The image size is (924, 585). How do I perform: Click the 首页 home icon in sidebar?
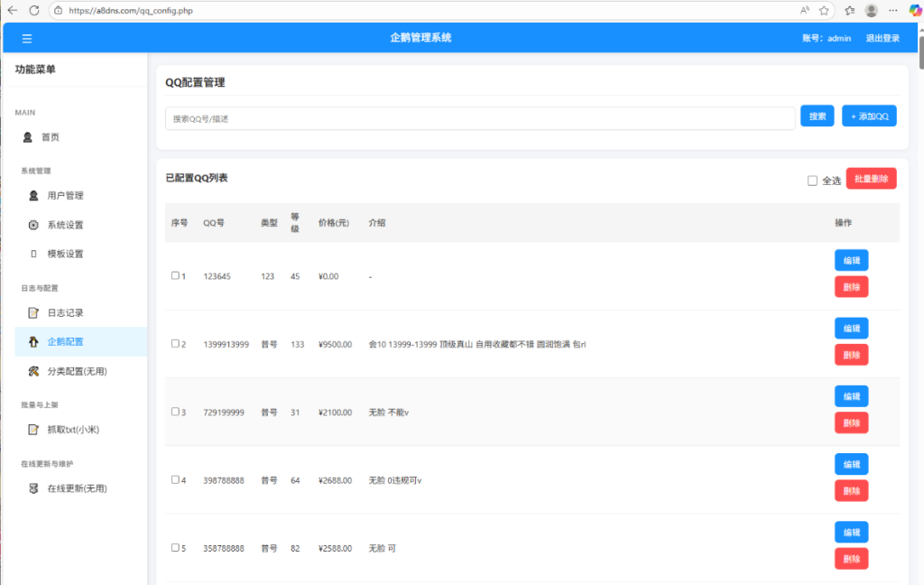click(28, 137)
